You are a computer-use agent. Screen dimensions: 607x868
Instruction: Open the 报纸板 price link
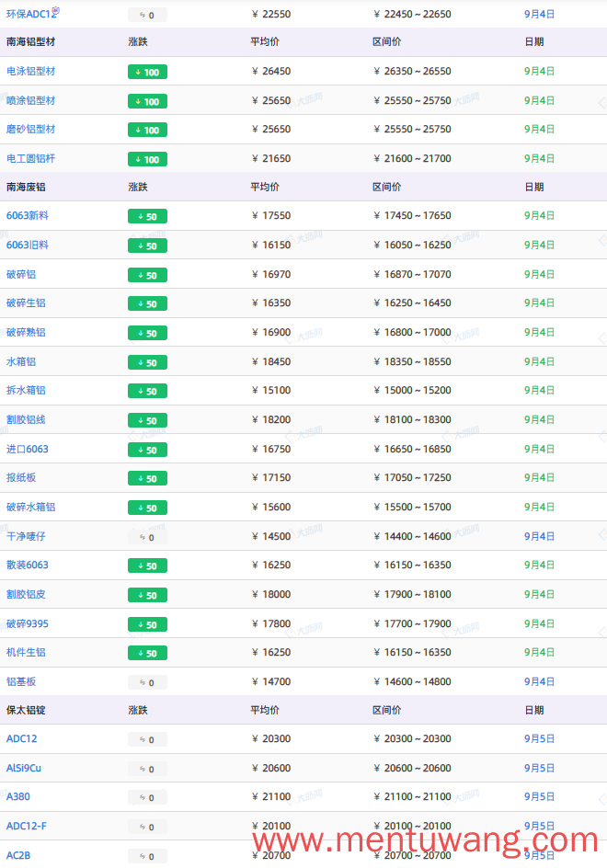[21, 478]
